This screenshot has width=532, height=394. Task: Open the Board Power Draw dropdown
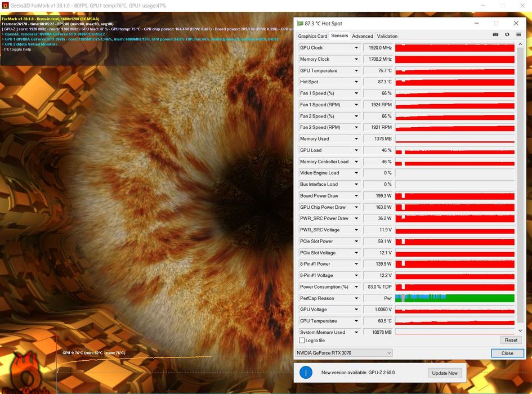pos(356,196)
